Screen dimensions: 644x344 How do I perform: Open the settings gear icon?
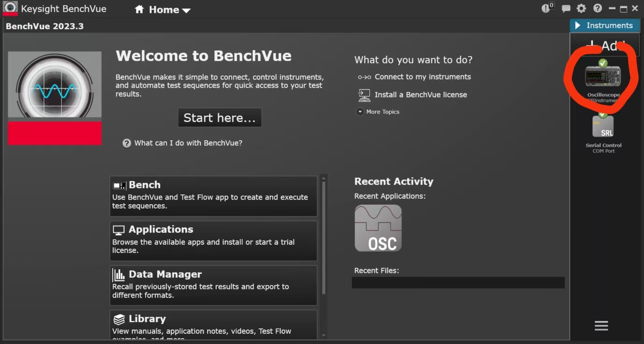(x=581, y=8)
